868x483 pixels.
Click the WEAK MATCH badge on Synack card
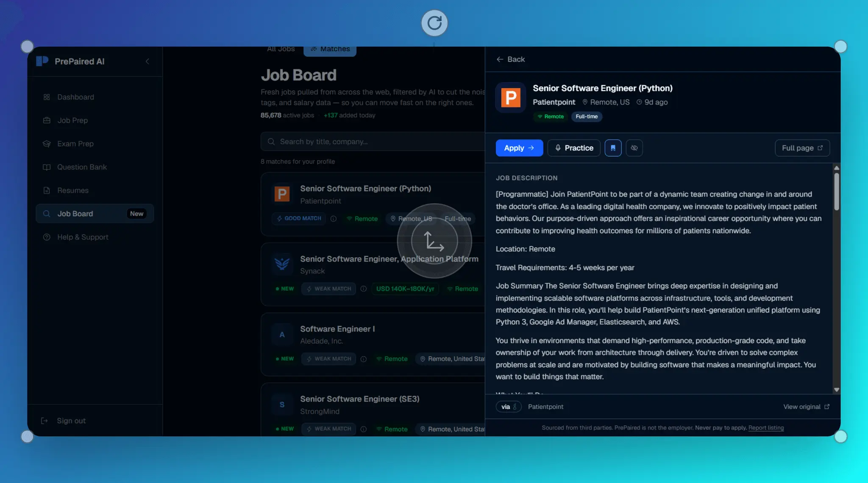pyautogui.click(x=329, y=289)
